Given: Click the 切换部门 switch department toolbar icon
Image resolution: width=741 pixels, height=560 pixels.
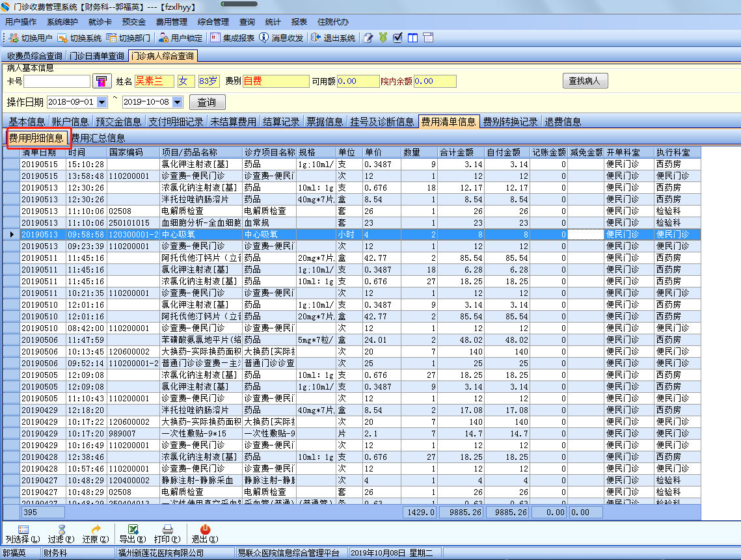Looking at the screenshot, I should tap(111, 38).
